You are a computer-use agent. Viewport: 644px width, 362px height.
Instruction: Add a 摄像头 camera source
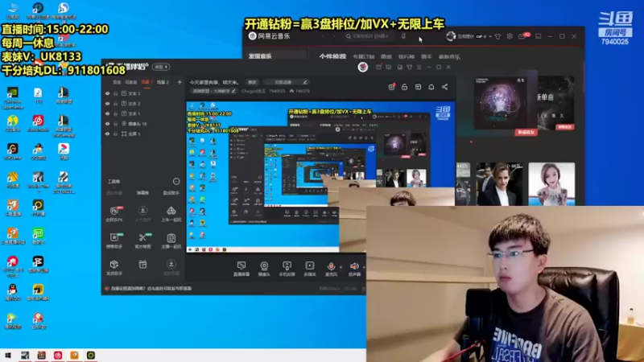tap(264, 269)
